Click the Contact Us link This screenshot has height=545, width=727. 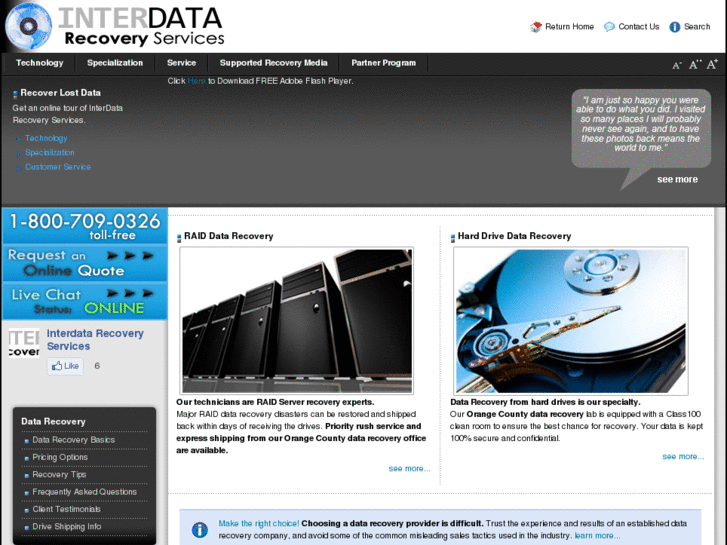coord(638,26)
